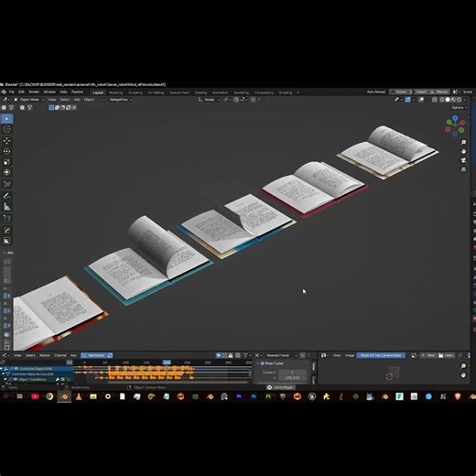The height and width of the screenshot is (476, 476).
Task: Click the New image button
Action: (429, 355)
